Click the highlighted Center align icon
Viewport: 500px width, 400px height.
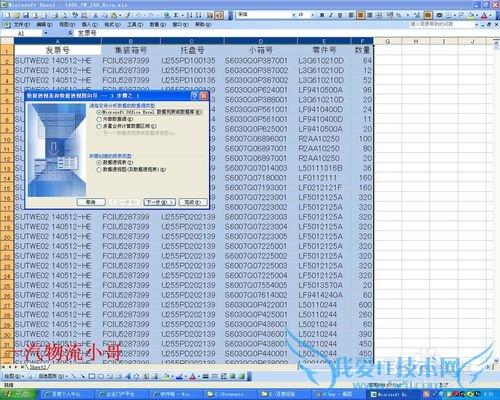360,15
